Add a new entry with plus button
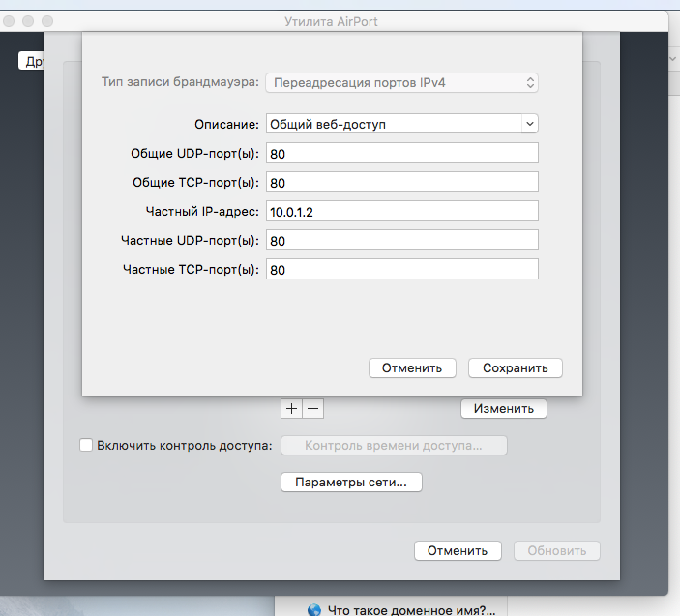The image size is (680, 616). point(291,409)
